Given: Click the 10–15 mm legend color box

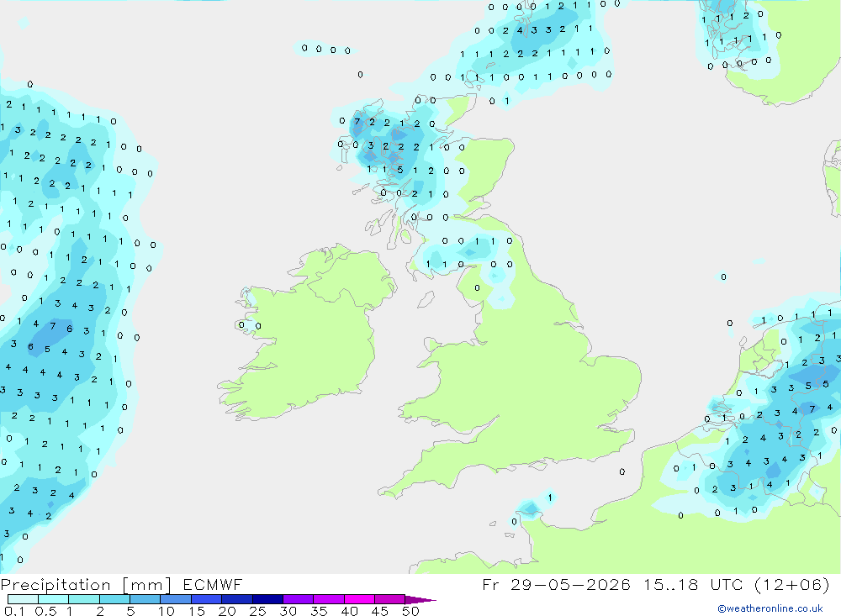Looking at the screenshot, I should 176,599.
